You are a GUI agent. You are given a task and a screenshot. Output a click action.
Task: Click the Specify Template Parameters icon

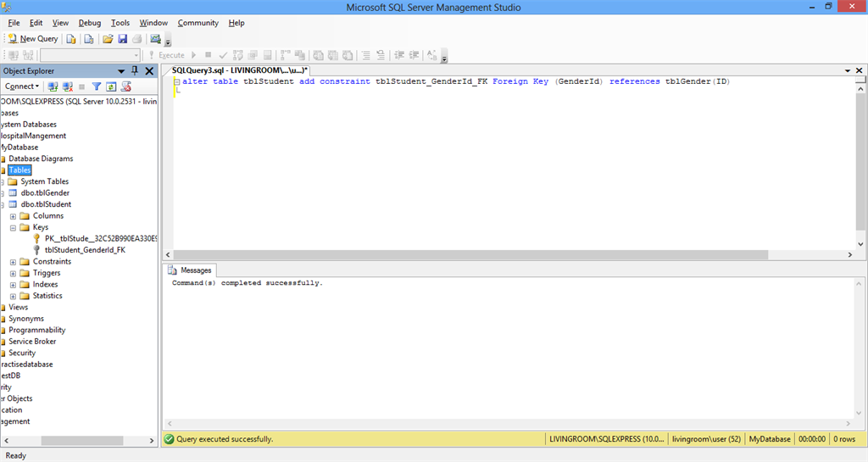(431, 55)
